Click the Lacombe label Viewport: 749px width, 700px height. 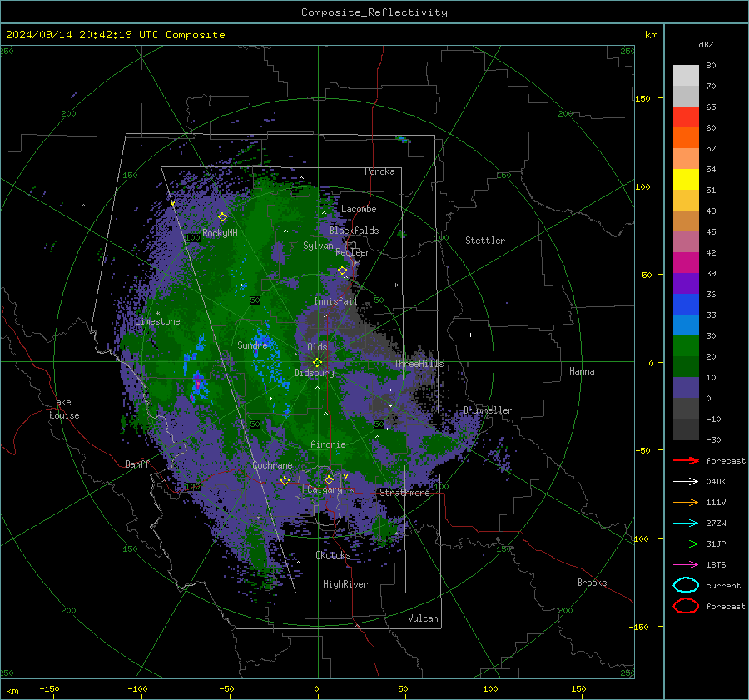click(359, 209)
